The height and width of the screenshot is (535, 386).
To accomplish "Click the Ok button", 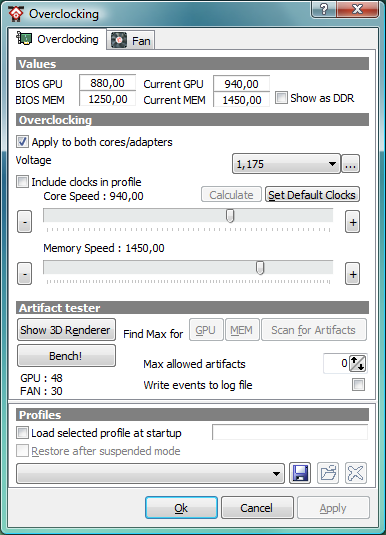I will (181, 508).
